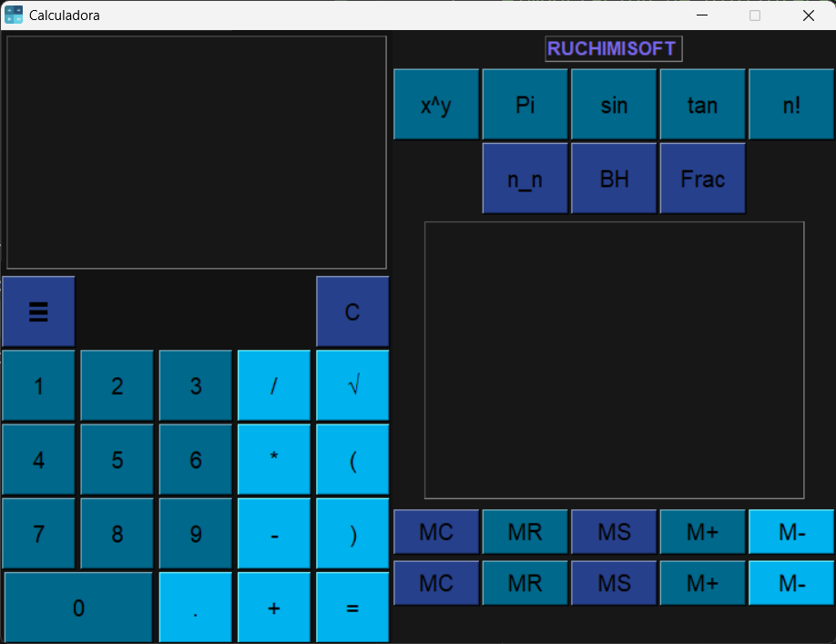Click the RUCHIMISOFT label
The image size is (836, 644).
(613, 49)
